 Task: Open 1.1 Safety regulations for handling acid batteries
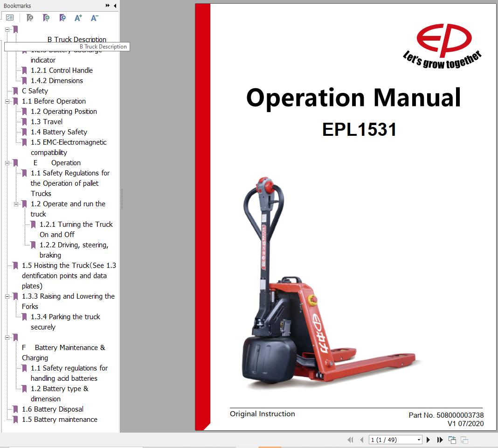pyautogui.click(x=69, y=373)
